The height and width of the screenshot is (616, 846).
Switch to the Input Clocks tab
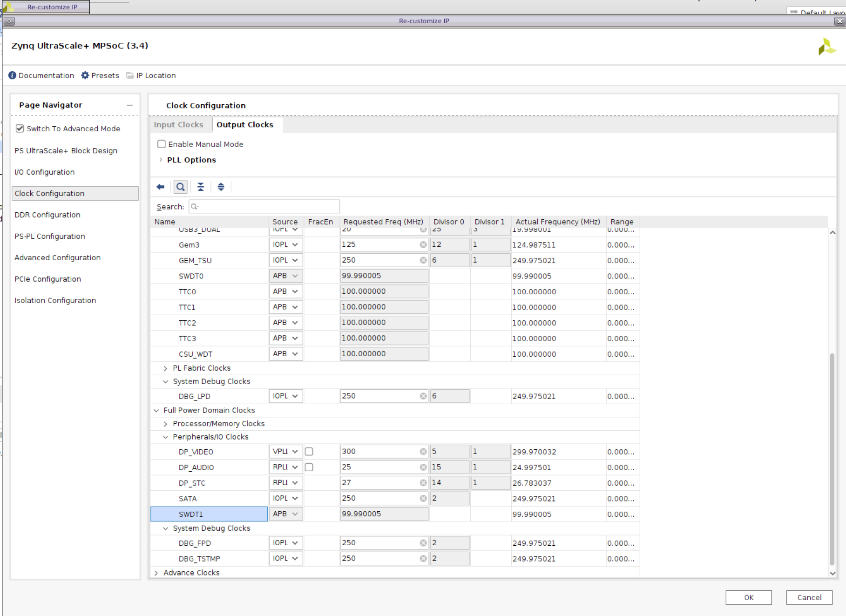[x=179, y=125]
